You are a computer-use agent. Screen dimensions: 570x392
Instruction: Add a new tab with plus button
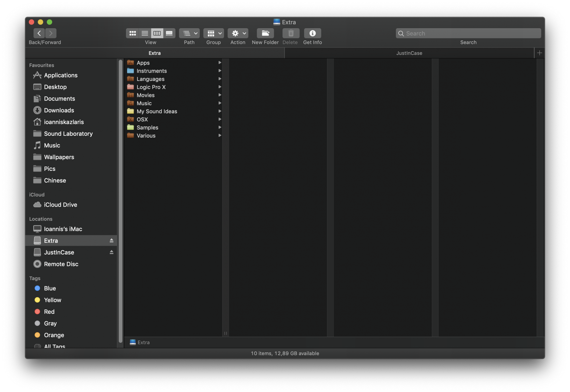(539, 53)
